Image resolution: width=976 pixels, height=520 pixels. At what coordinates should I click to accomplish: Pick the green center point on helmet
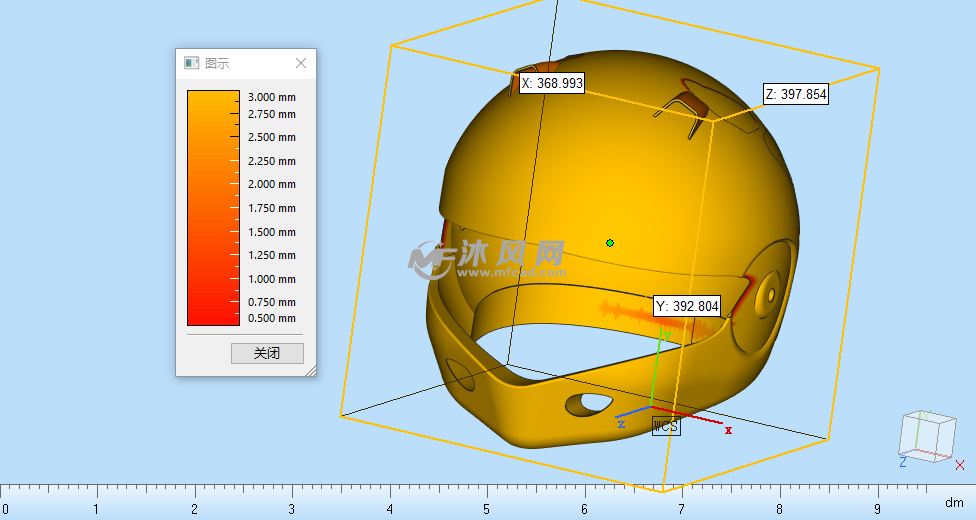610,242
